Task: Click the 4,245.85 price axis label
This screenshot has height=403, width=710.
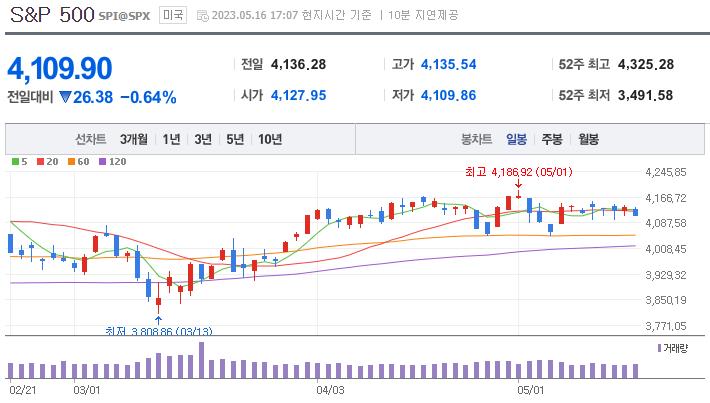Action: 666,172
